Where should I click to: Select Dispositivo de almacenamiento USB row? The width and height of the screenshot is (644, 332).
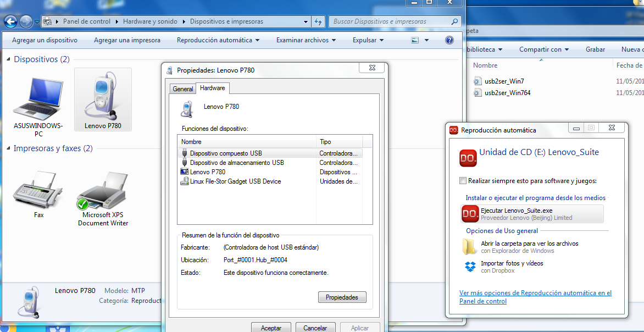coord(271,163)
